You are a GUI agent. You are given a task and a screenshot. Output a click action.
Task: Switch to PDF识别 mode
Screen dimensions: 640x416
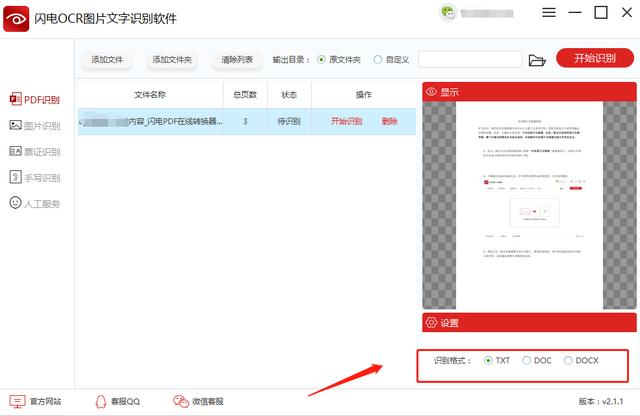pos(35,100)
